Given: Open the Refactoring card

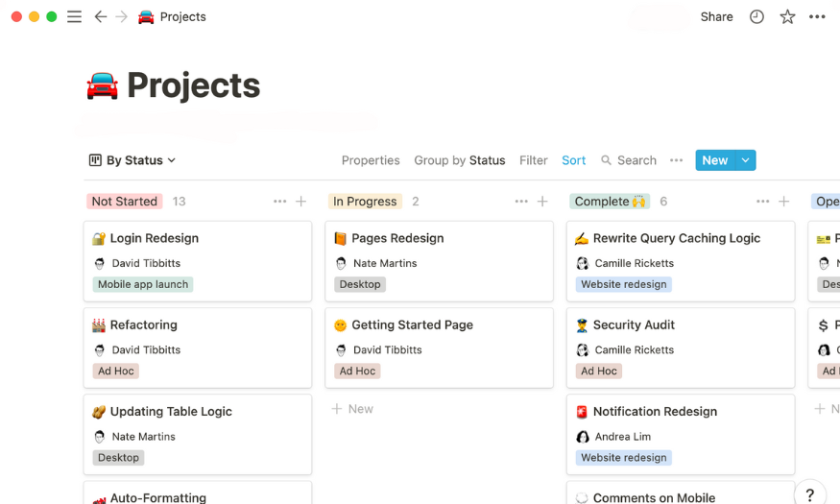Looking at the screenshot, I should (198, 348).
